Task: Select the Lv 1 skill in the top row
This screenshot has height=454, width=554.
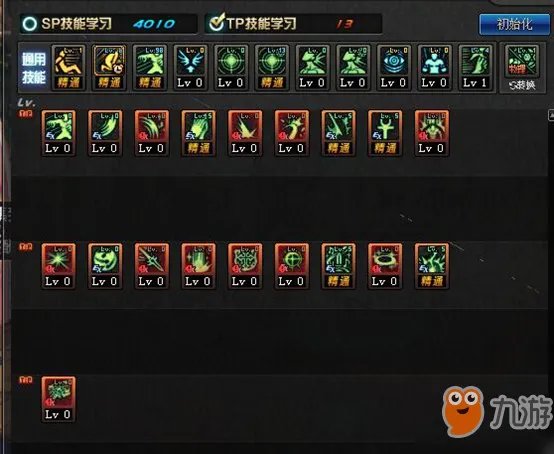Action: pos(475,67)
